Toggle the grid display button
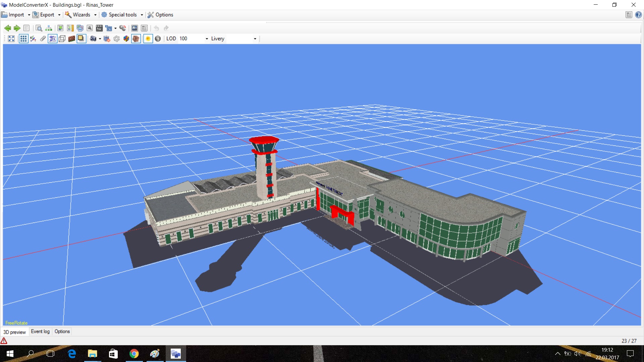Screen dimensions: 644x362 23,39
